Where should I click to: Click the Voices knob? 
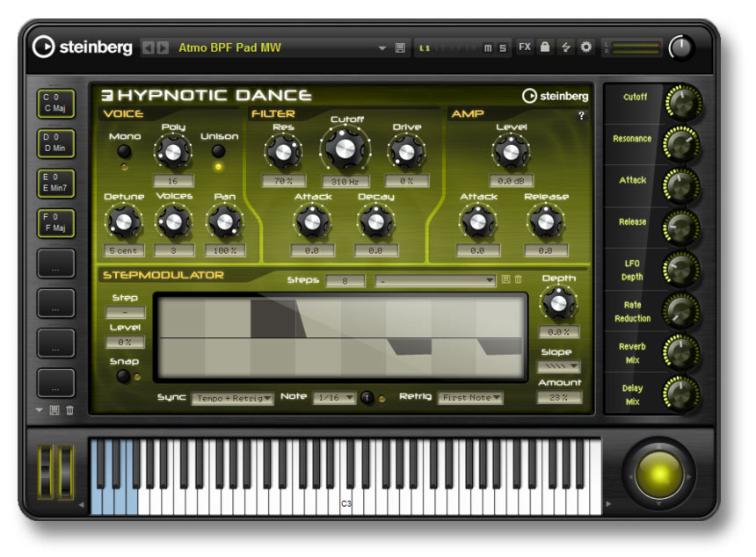tap(173, 221)
